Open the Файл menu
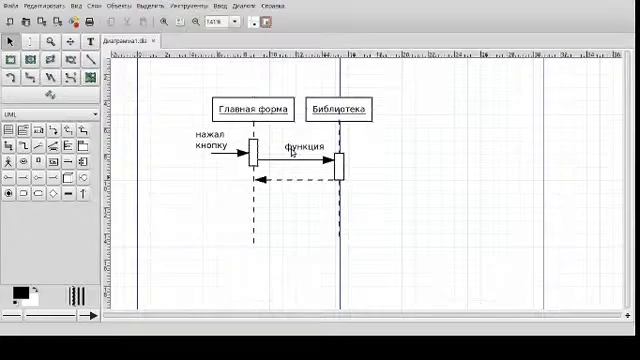This screenshot has width=640, height=360. (11, 6)
